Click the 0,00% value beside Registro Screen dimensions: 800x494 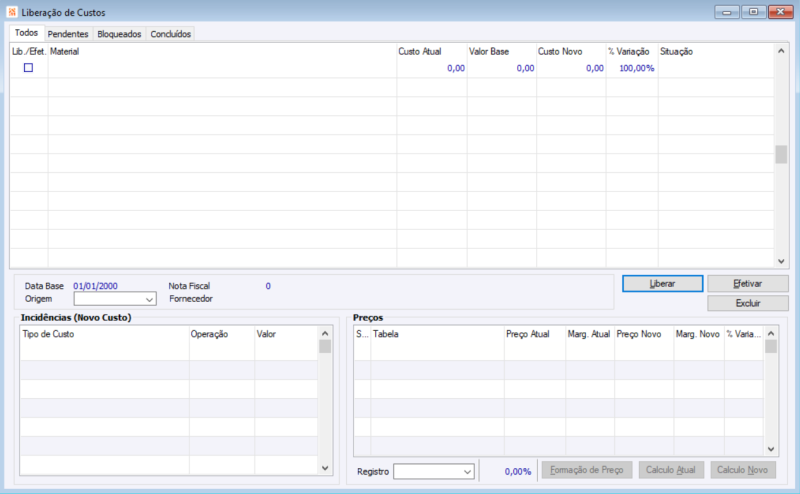(518, 472)
